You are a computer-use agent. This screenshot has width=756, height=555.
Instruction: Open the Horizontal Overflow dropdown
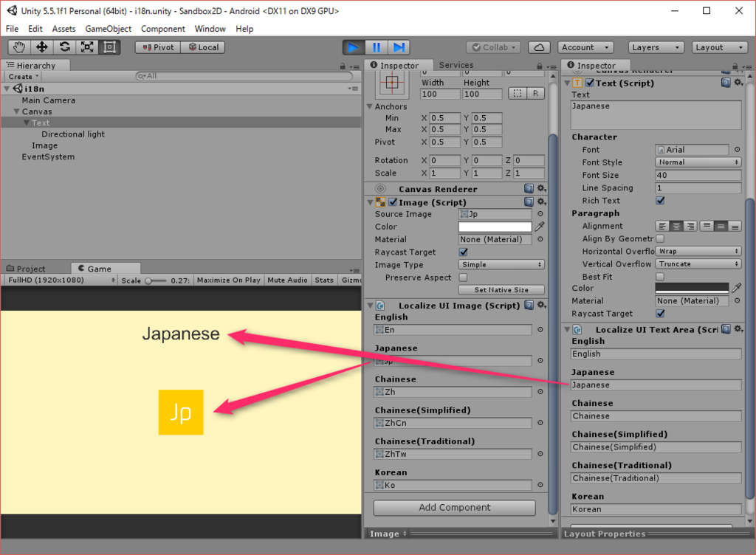(698, 252)
